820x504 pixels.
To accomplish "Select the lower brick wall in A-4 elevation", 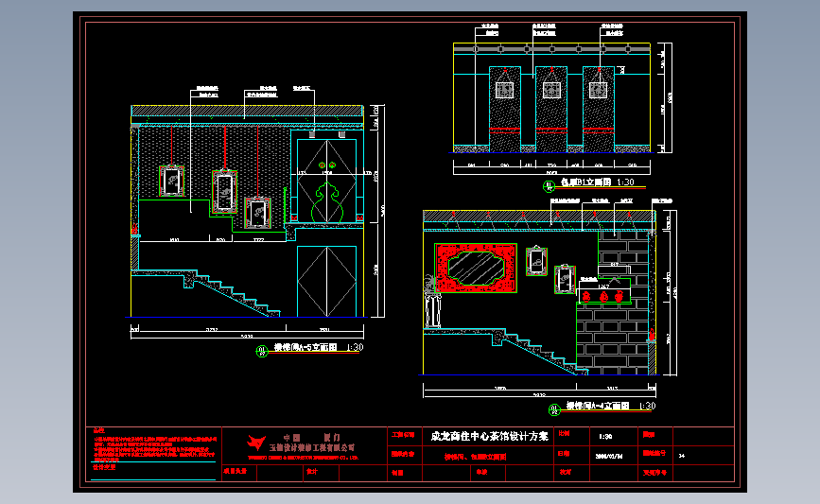I will [612, 339].
